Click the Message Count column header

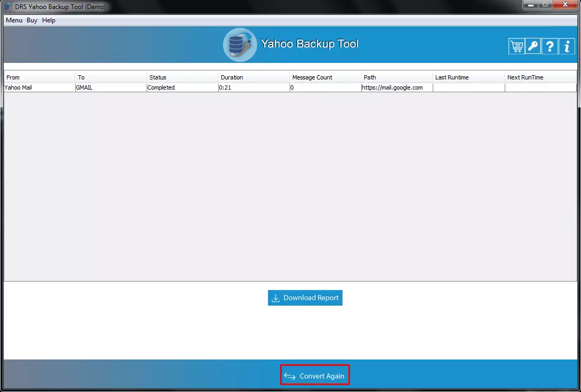[x=325, y=77]
